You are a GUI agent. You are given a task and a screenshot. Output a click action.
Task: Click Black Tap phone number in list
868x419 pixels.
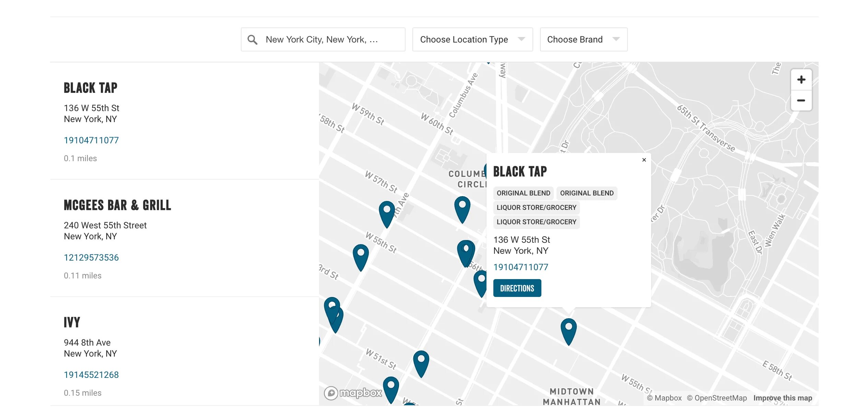tap(91, 140)
